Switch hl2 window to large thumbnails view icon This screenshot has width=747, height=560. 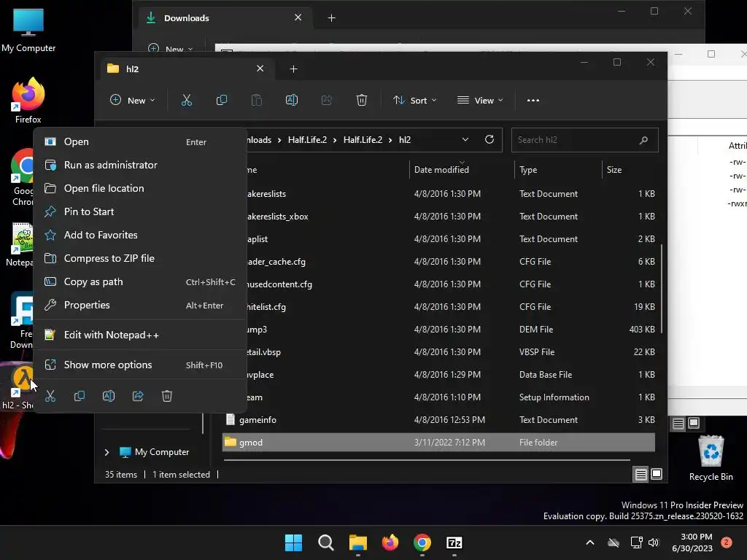tap(657, 474)
